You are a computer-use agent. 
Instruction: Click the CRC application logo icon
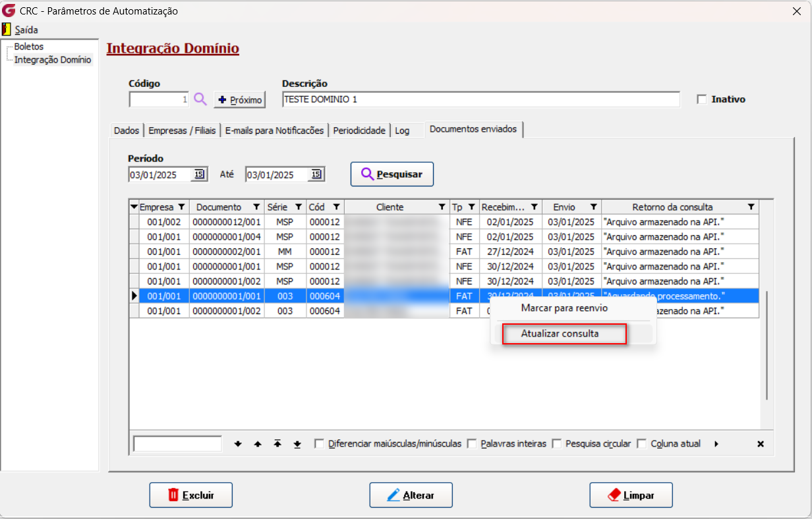[x=9, y=11]
